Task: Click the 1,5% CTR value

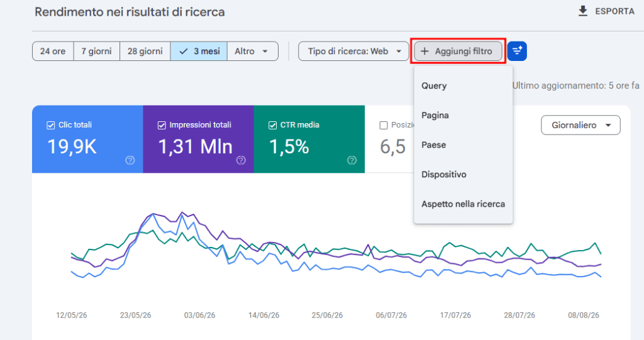Action: (x=289, y=146)
